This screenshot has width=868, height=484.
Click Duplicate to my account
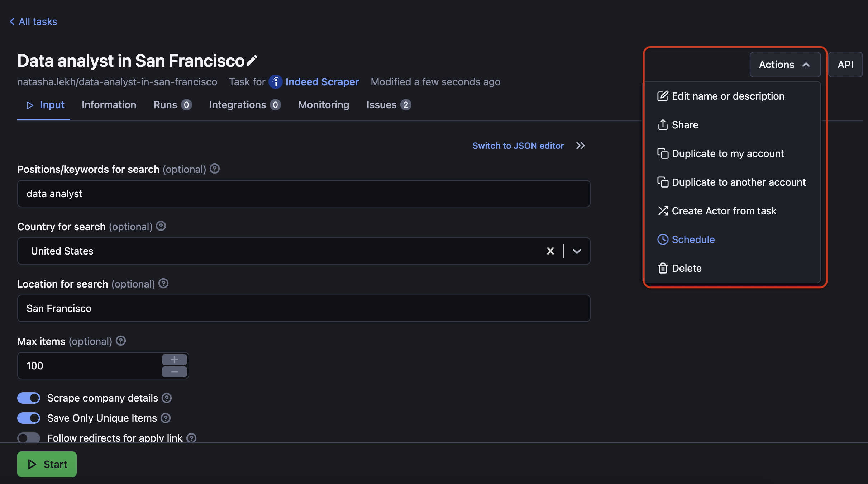(x=728, y=153)
